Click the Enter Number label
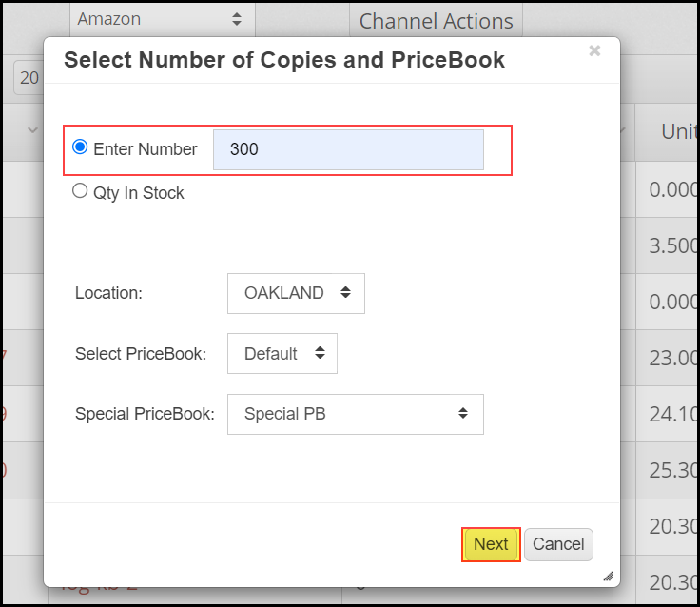The height and width of the screenshot is (607, 700). [x=146, y=149]
